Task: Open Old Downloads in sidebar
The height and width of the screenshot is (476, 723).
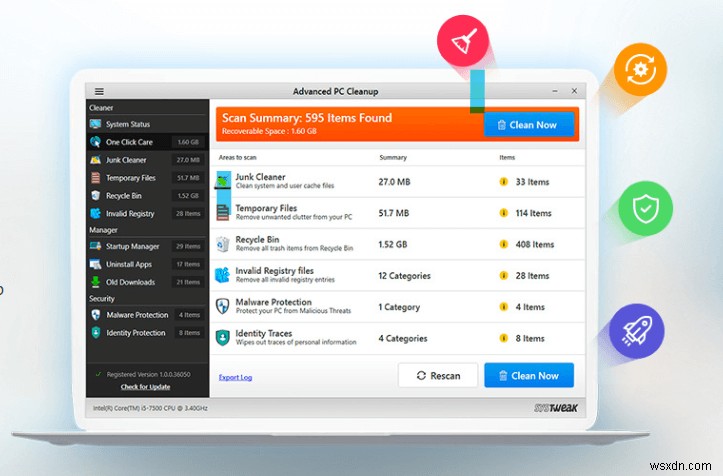Action: click(147, 282)
